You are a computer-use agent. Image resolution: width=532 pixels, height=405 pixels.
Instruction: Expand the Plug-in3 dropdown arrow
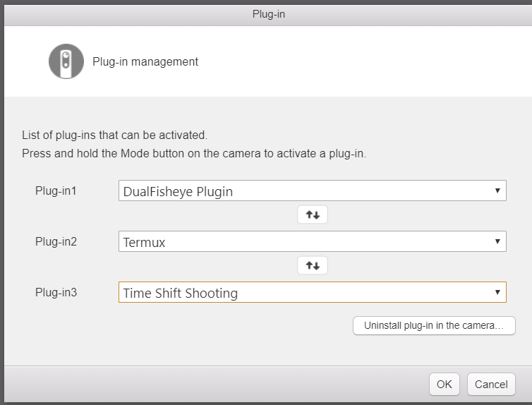[497, 292]
